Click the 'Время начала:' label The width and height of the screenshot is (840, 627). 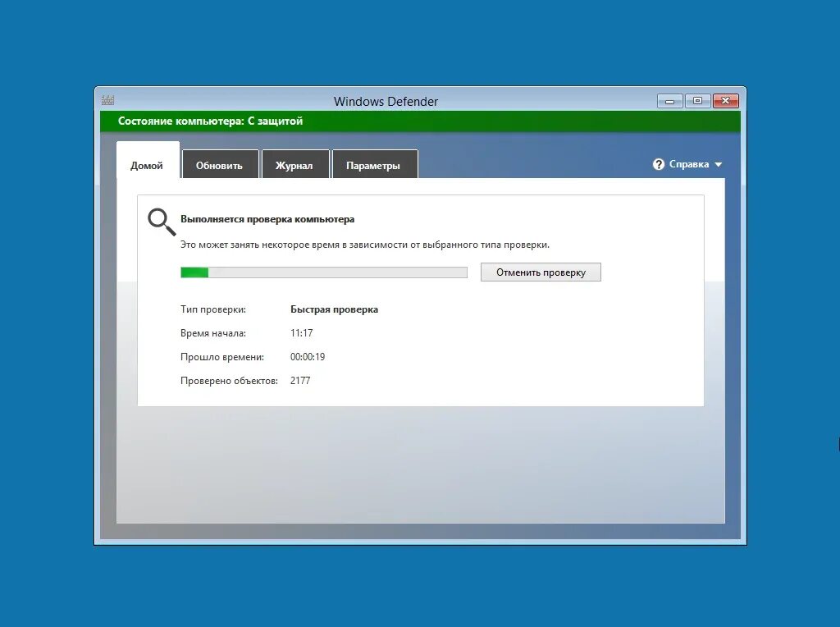[x=213, y=333]
